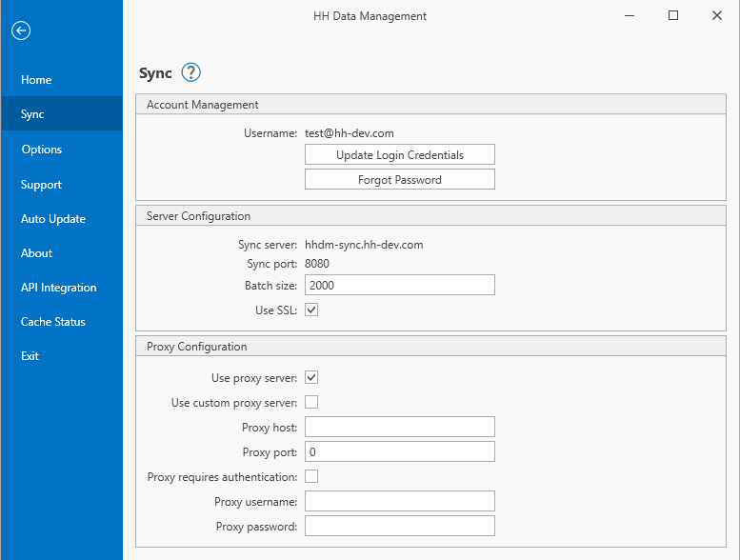The image size is (740, 560).
Task: Click the Proxy port field
Action: [400, 451]
